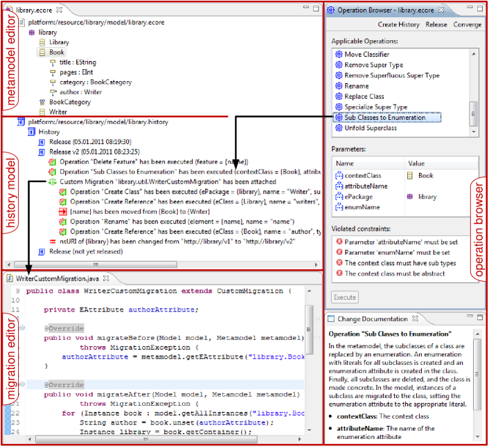This screenshot has width=489, height=448.
Task: Click the attributeName value cell
Action: tap(441, 186)
